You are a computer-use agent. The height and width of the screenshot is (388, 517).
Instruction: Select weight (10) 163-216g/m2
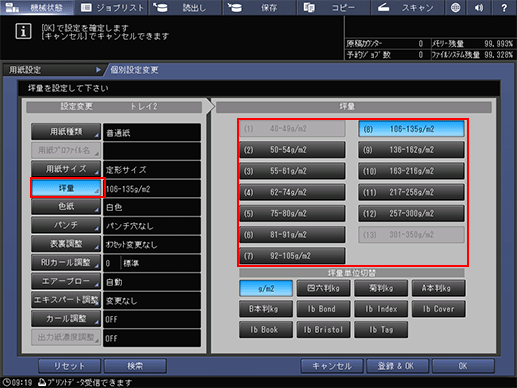point(411,171)
